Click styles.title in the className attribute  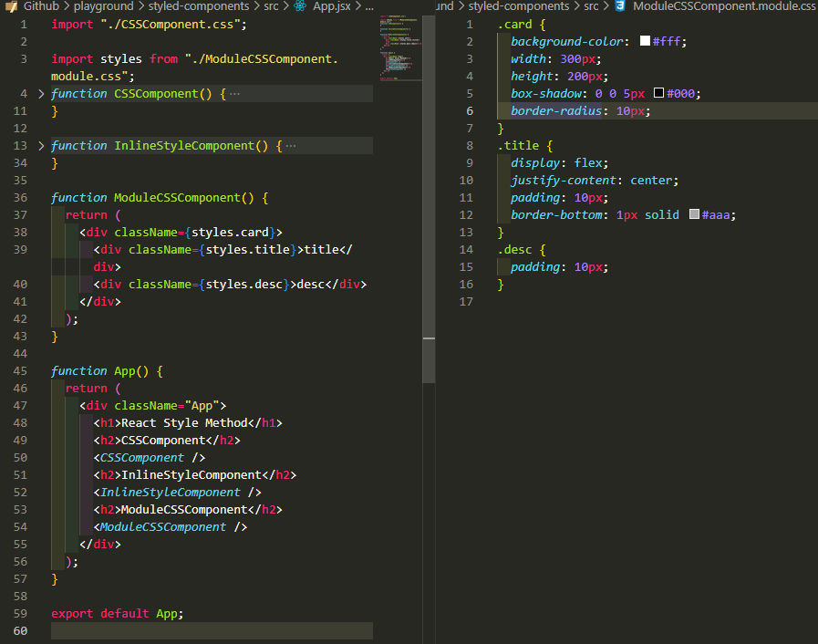[248, 249]
